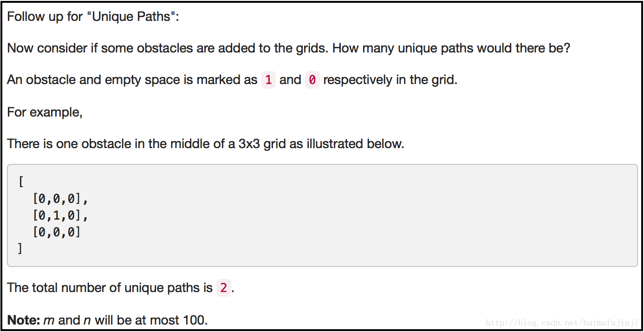Viewport: 644px width, 332px height.
Task: Click the "total number of unique paths" sentence
Action: click(x=121, y=288)
